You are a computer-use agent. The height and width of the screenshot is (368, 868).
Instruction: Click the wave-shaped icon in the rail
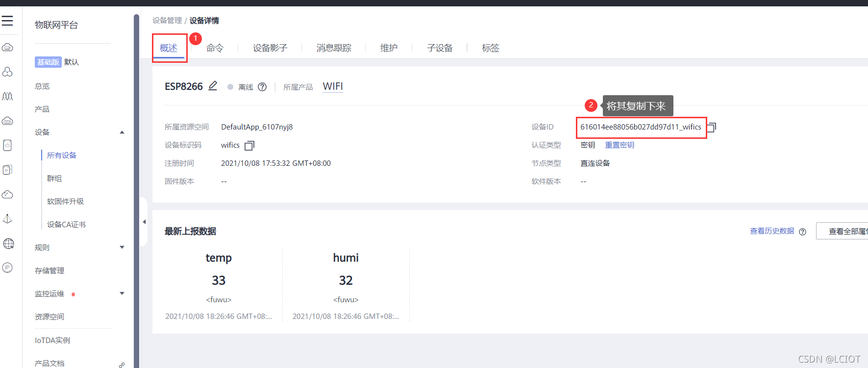pyautogui.click(x=7, y=96)
